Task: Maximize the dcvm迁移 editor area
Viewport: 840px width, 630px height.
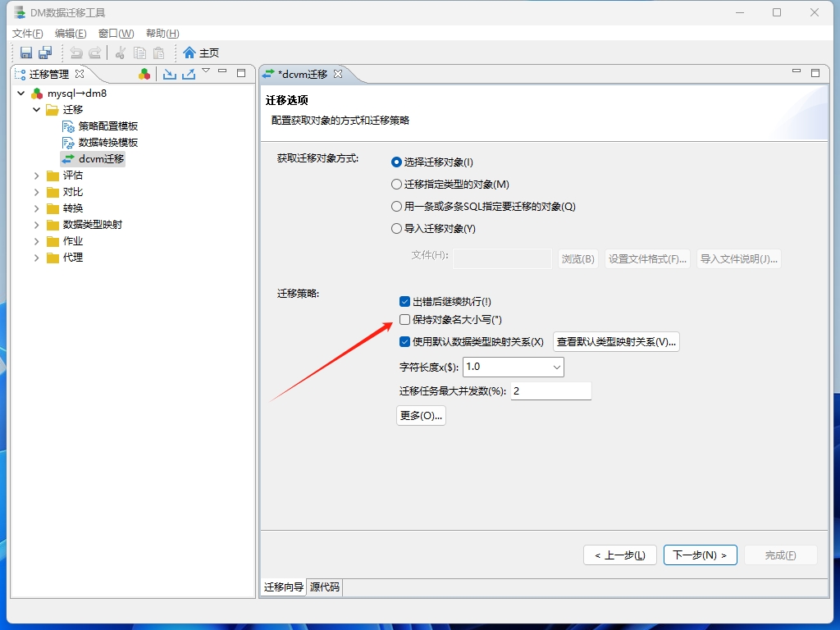Action: click(x=815, y=73)
